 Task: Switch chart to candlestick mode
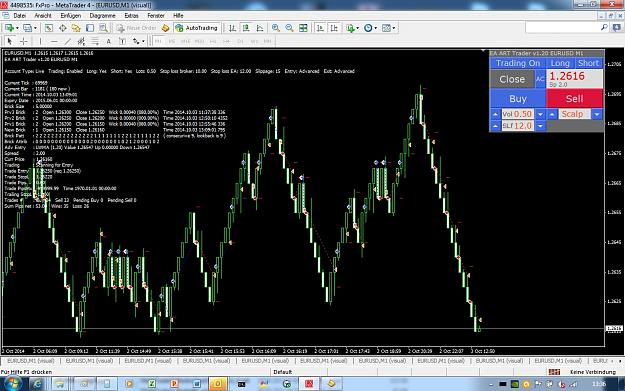pos(246,28)
